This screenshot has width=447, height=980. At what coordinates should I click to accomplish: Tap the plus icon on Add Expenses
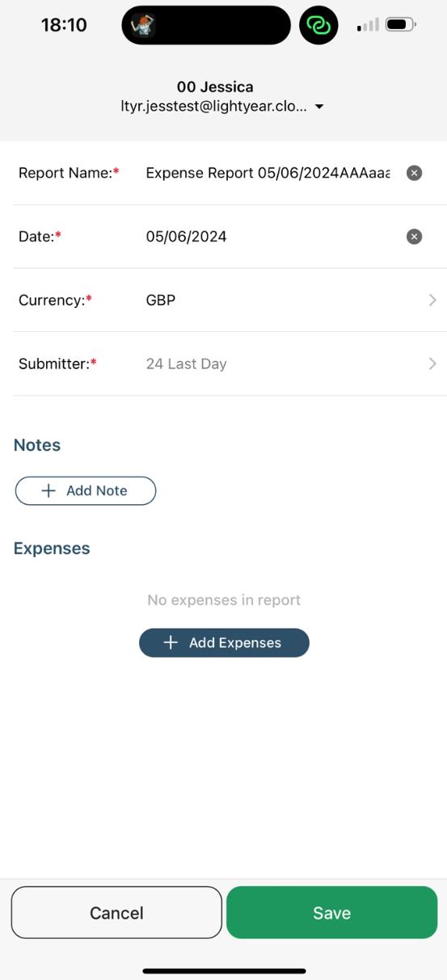[x=171, y=642]
